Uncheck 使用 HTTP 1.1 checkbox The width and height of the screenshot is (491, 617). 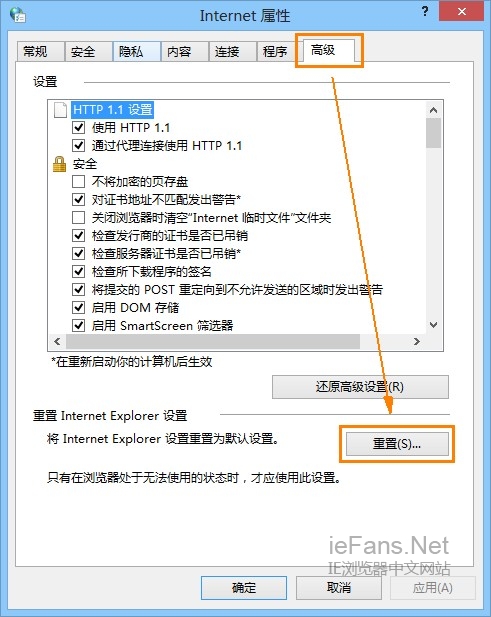pyautogui.click(x=79, y=127)
